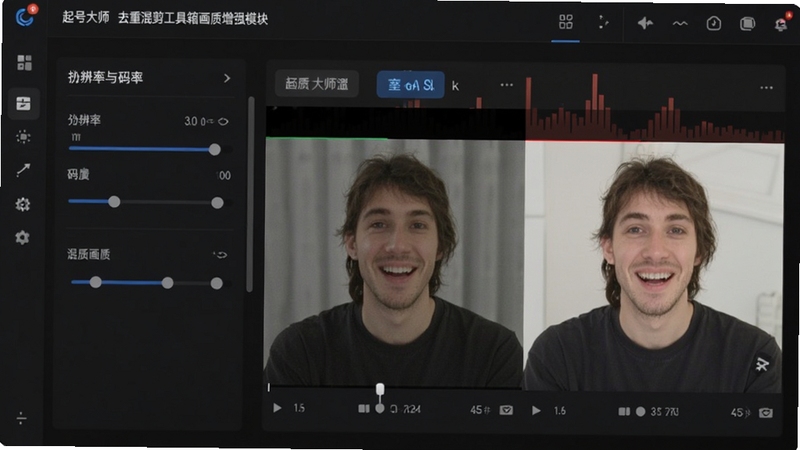The image size is (800, 450).
Task: Open the three-dots menu above right preview
Action: point(766,88)
